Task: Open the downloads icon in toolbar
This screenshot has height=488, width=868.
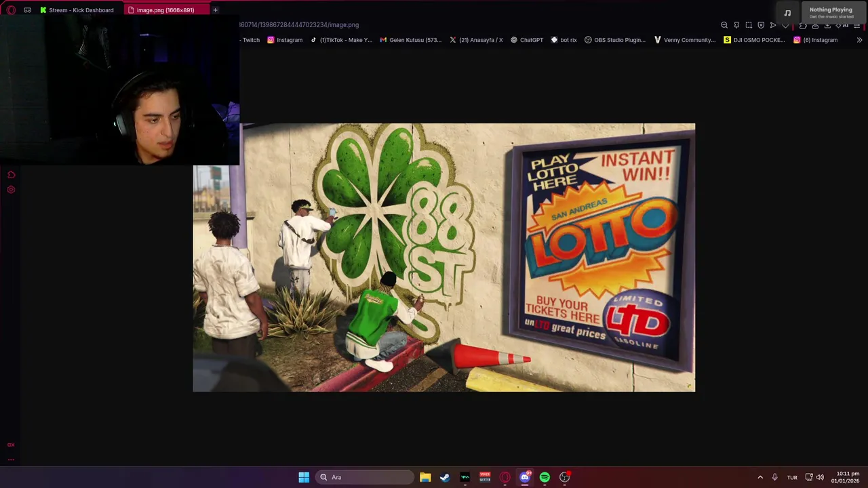Action: point(827,25)
